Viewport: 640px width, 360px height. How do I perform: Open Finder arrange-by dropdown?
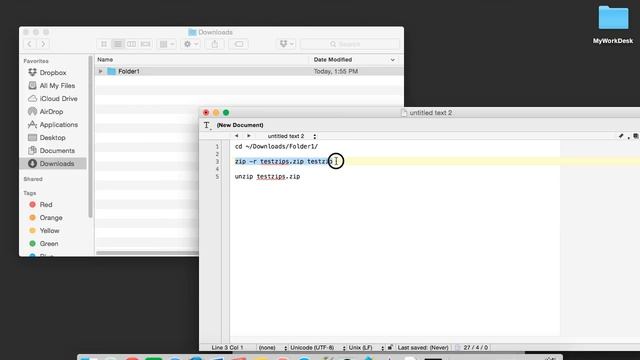pos(167,44)
